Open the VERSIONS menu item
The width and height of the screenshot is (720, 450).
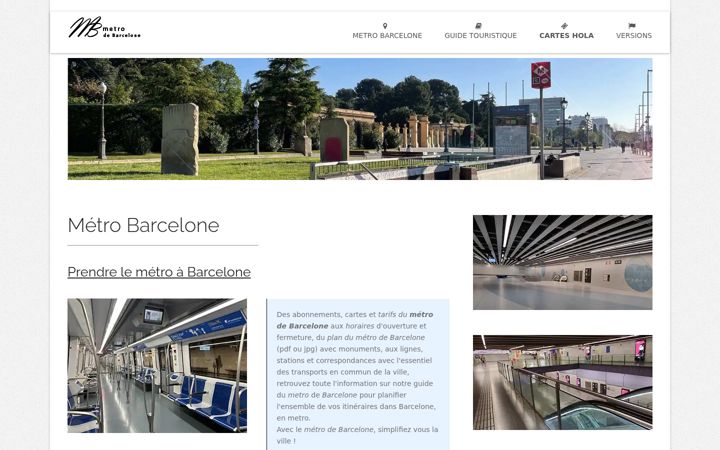[x=634, y=35]
